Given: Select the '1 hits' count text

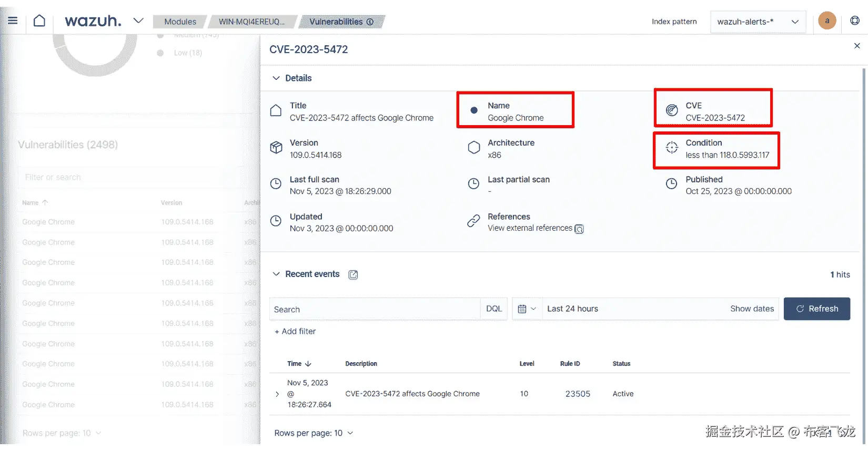Looking at the screenshot, I should point(840,275).
